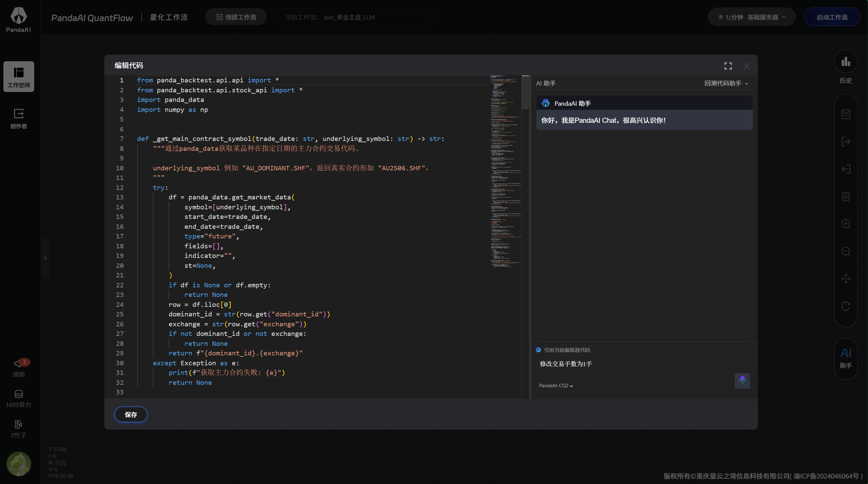Click the 量化工作流 header title
The height and width of the screenshot is (484, 868).
click(169, 17)
